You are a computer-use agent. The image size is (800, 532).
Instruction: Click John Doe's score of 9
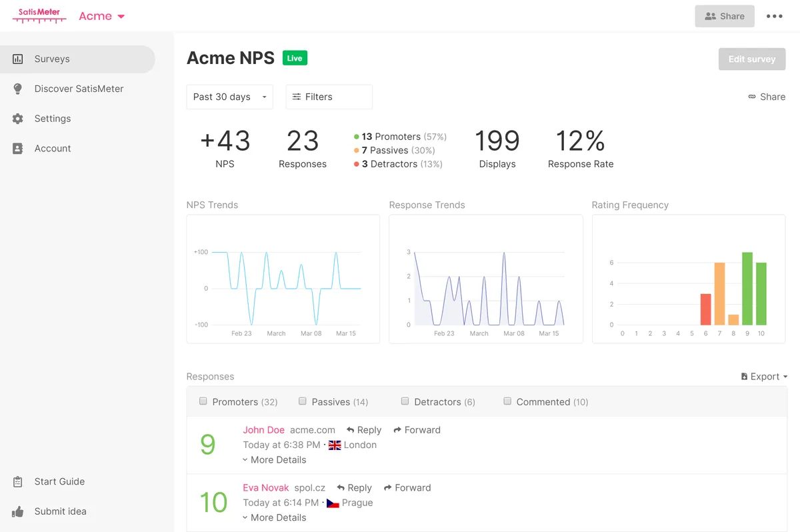208,445
